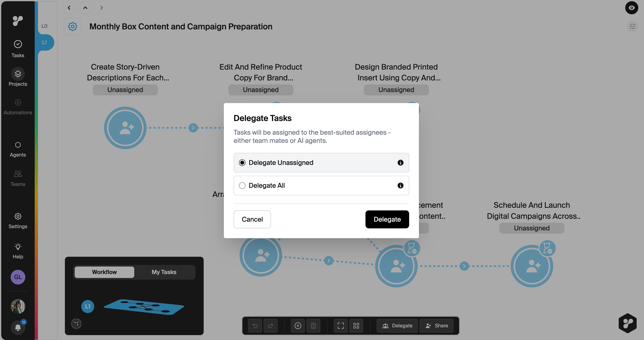Show info for Delegate Unassigned option
Image resolution: width=644 pixels, height=340 pixels.
click(400, 162)
